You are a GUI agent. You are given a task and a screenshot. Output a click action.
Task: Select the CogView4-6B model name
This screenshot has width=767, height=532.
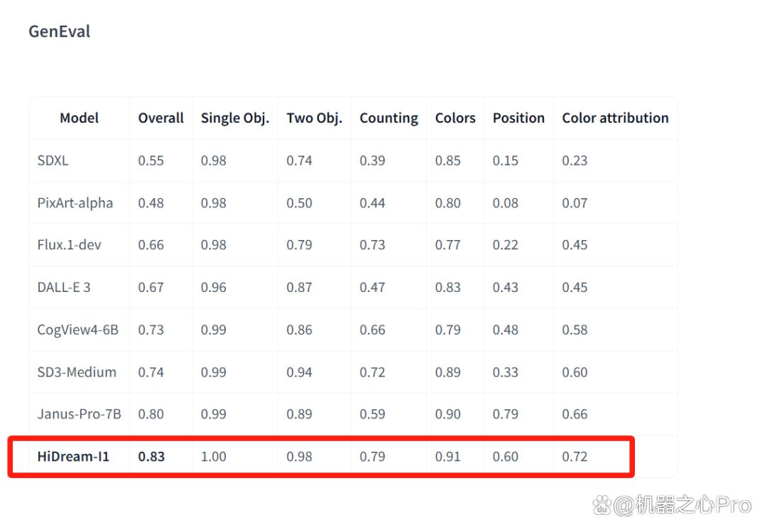pyautogui.click(x=78, y=330)
